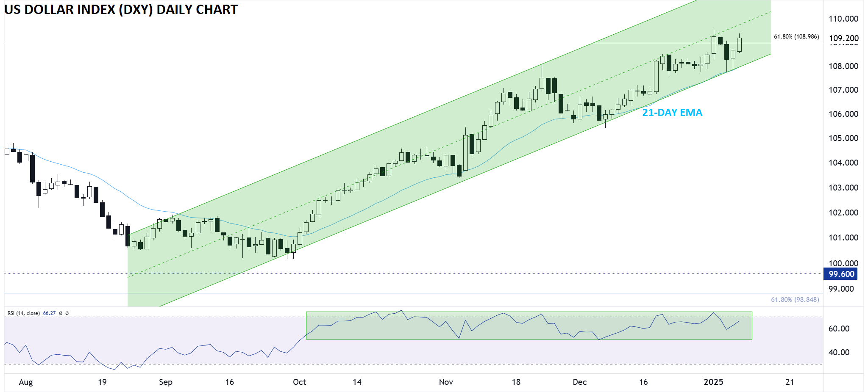Screen dimensions: 868x392
Task: Select the 108.000 price axis label
Action: (843, 66)
